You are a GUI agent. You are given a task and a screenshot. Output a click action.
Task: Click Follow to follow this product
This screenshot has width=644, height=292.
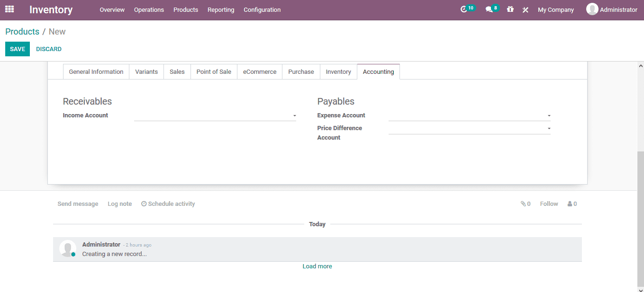pos(548,204)
